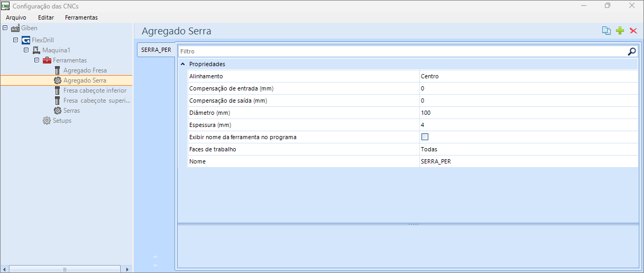Click the Filtro search input field
This screenshot has height=273, width=644.
click(402, 51)
